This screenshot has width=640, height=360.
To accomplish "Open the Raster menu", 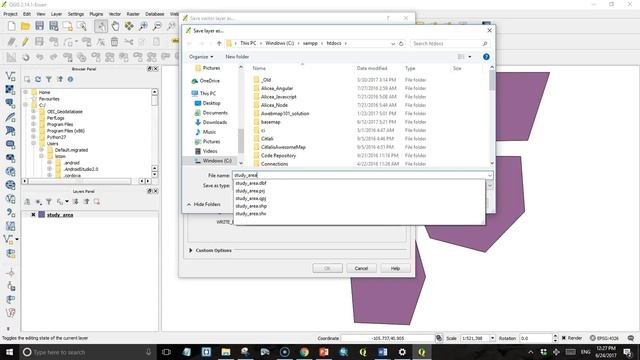I will [x=133, y=14].
